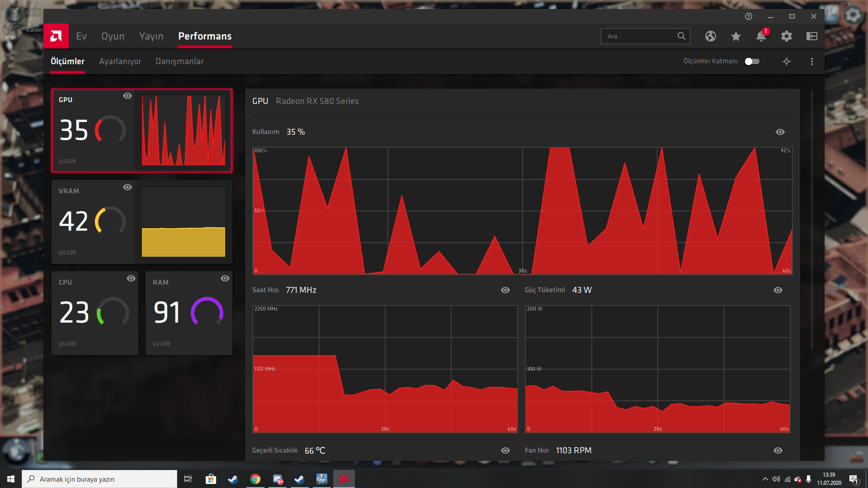This screenshot has width=868, height=488.
Task: Toggle Saat Hızı graph visibility
Action: click(x=505, y=290)
